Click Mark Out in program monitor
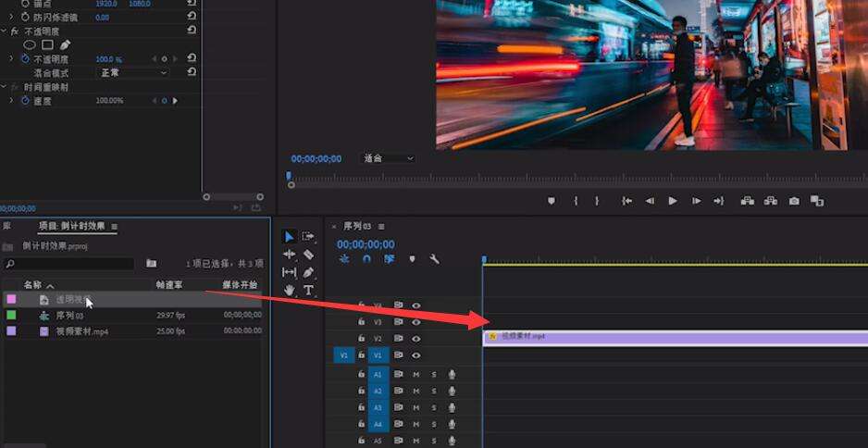The width and height of the screenshot is (868, 448). tap(597, 201)
